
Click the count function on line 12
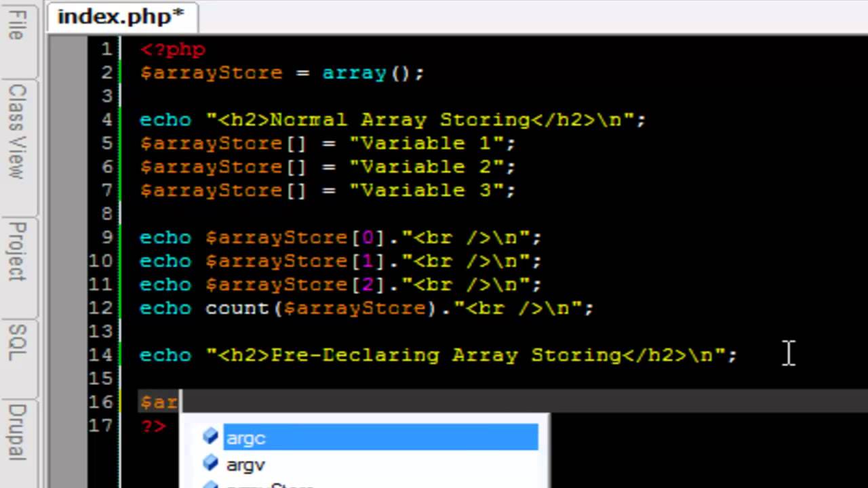tap(237, 308)
